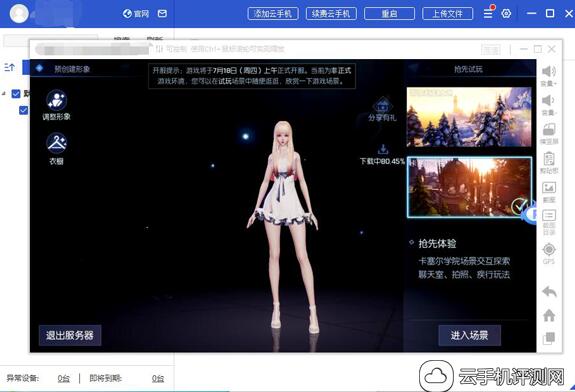Click abnormal devices count 0台
The width and height of the screenshot is (575, 392).
tap(63, 378)
